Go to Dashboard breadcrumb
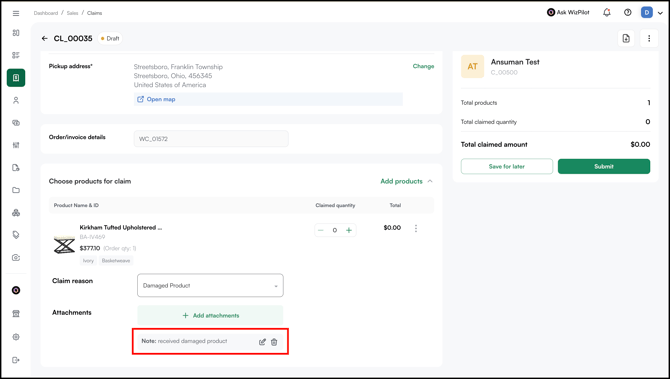This screenshot has height=379, width=670. 46,13
